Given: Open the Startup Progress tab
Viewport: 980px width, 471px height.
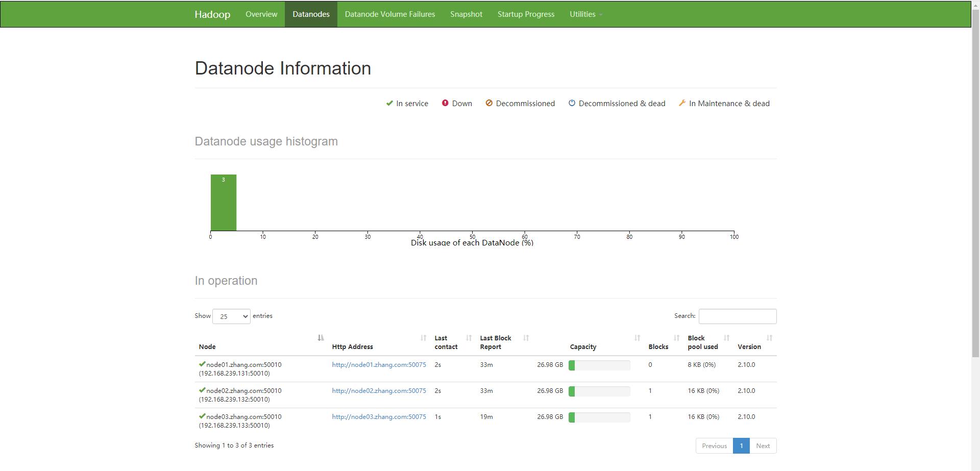Looking at the screenshot, I should point(526,14).
